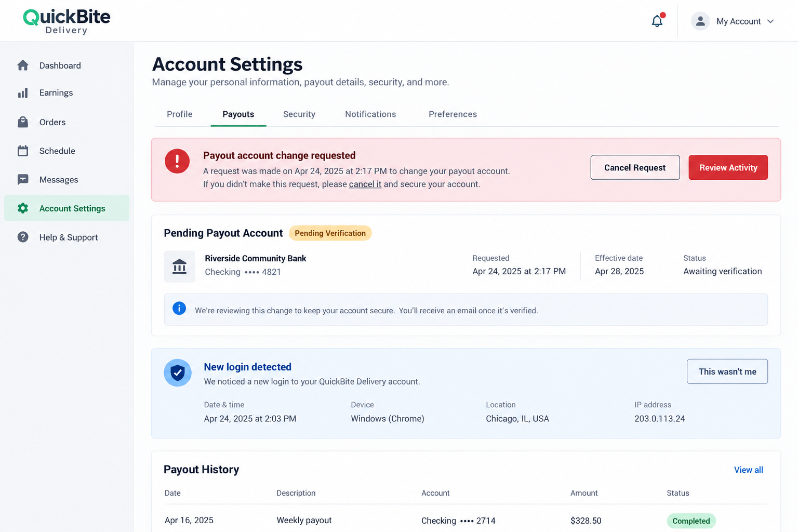The image size is (798, 532).
Task: Select the Payouts tab
Action: [238, 114]
